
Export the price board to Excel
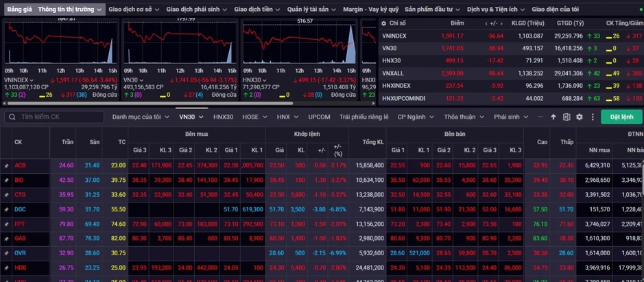tap(567, 117)
